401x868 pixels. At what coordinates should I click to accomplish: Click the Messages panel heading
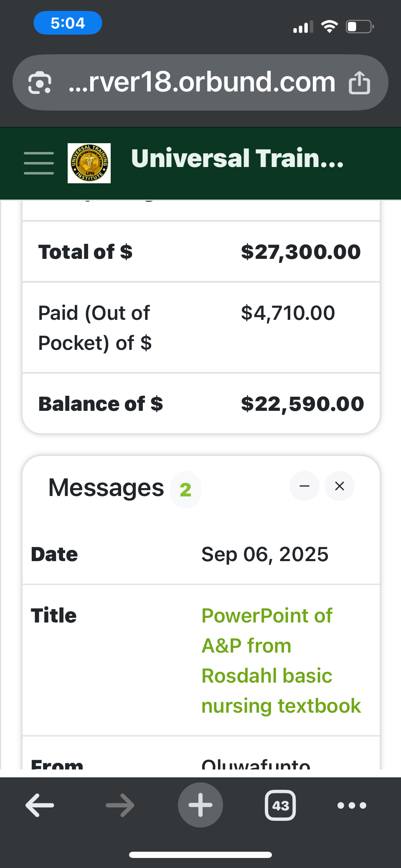click(x=106, y=488)
